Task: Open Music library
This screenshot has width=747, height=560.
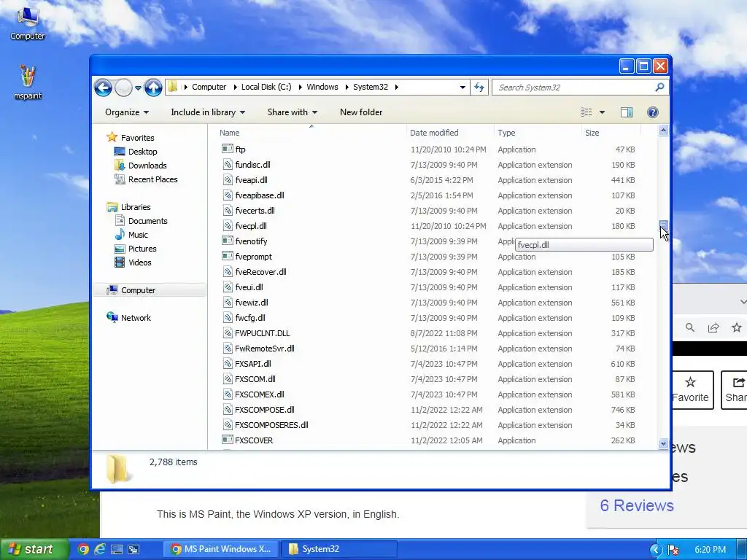Action: click(138, 235)
